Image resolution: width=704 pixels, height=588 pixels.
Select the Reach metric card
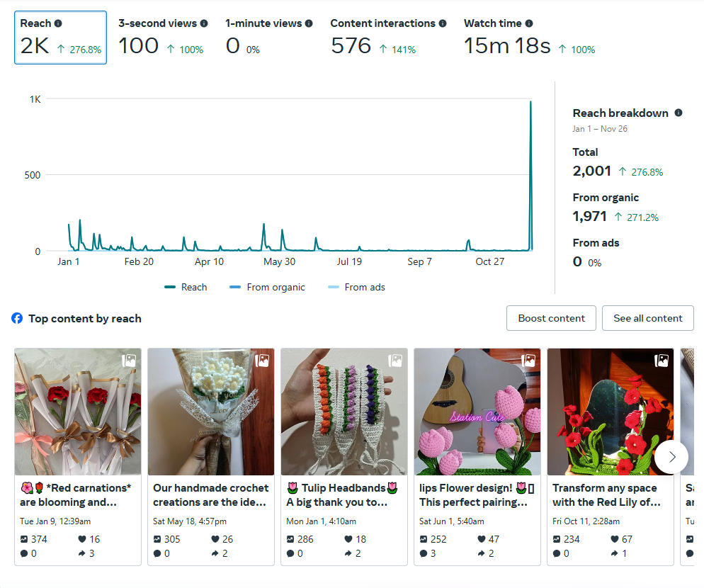pyautogui.click(x=60, y=38)
